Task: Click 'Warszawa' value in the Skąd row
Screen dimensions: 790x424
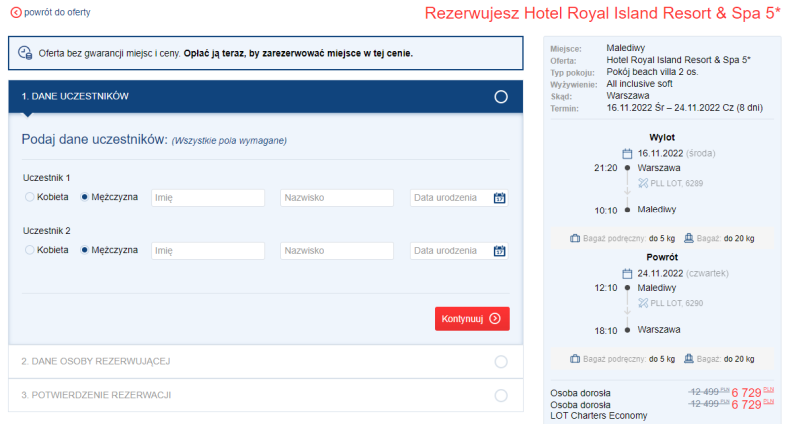Action: [x=628, y=96]
